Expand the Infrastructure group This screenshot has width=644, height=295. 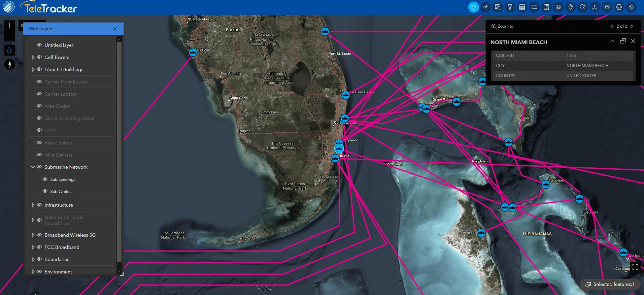click(33, 205)
